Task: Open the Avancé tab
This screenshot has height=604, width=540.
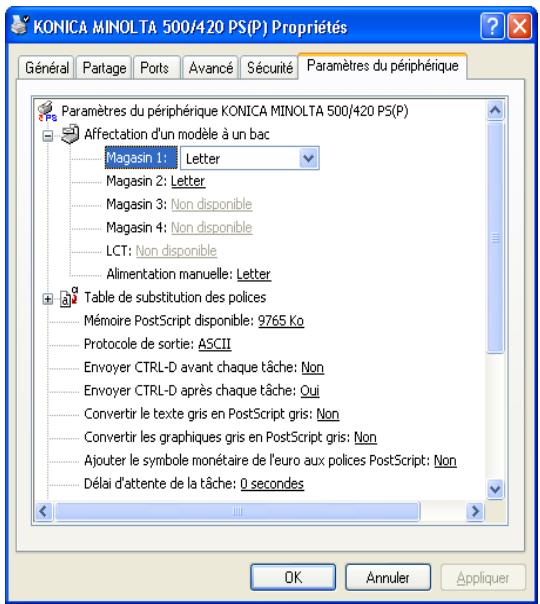Action: [211, 68]
